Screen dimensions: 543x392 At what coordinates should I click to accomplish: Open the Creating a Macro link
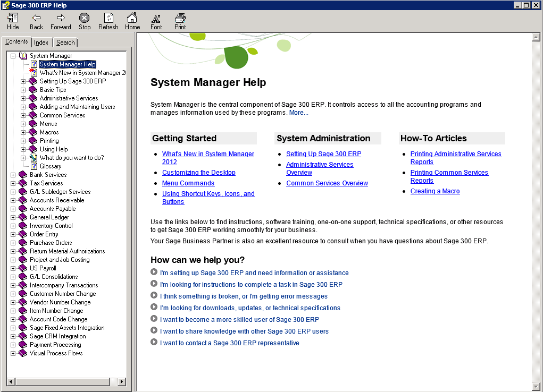click(x=435, y=191)
